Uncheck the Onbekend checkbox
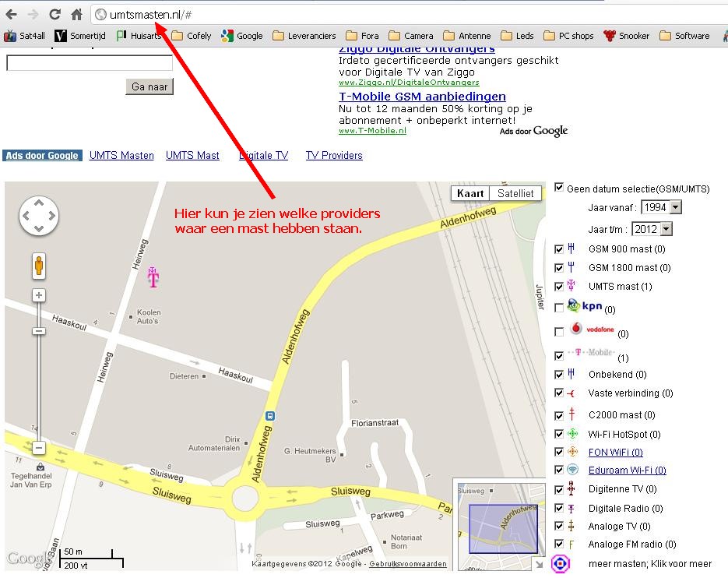Image resolution: width=728 pixels, height=578 pixels. tap(559, 375)
